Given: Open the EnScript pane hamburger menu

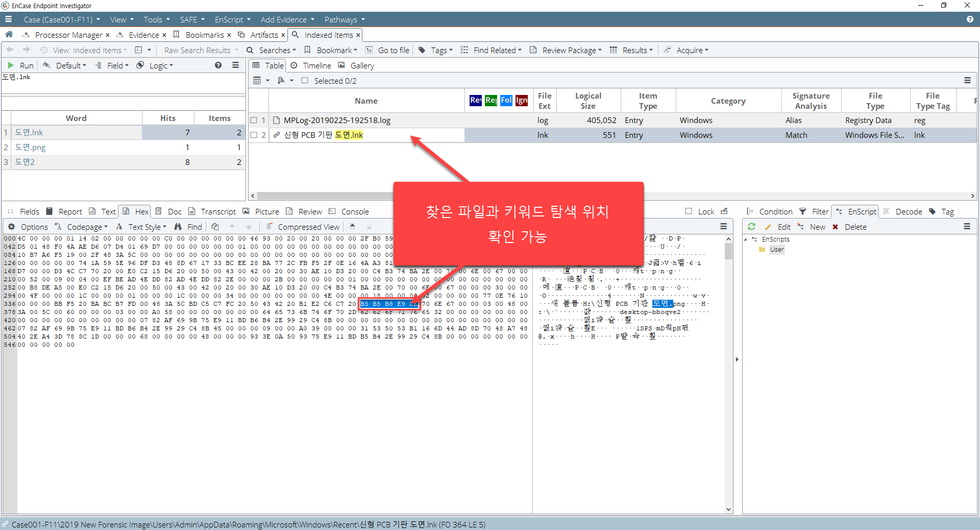Looking at the screenshot, I should click(967, 227).
